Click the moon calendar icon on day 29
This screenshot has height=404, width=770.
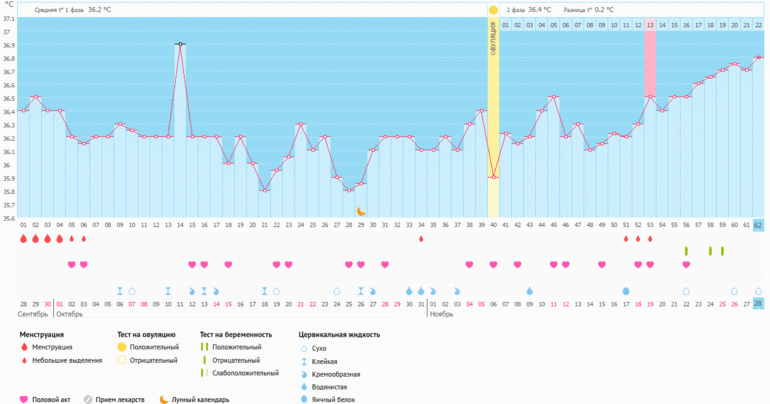click(361, 212)
